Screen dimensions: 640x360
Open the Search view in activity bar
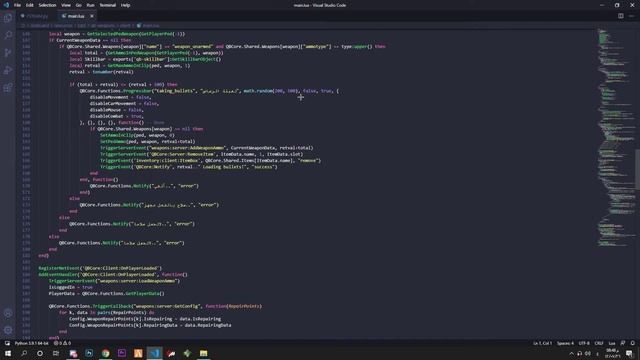[x=8, y=35]
